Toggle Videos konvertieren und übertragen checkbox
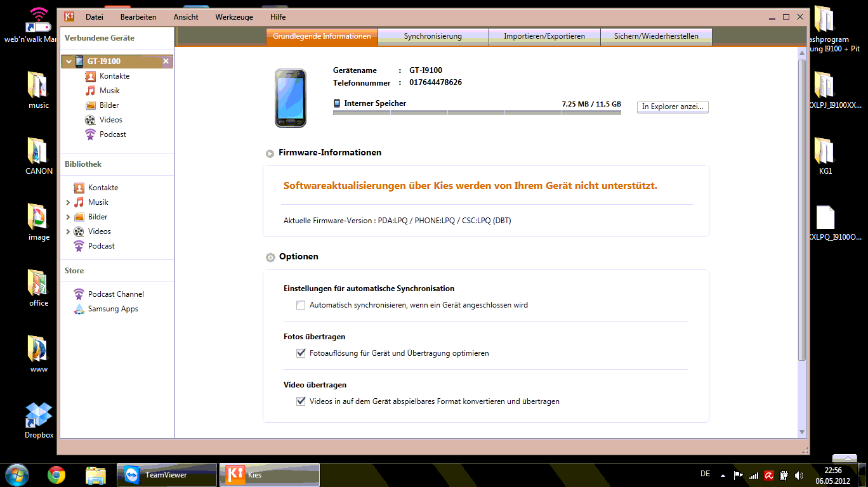This screenshot has height=487, width=868. click(x=301, y=401)
